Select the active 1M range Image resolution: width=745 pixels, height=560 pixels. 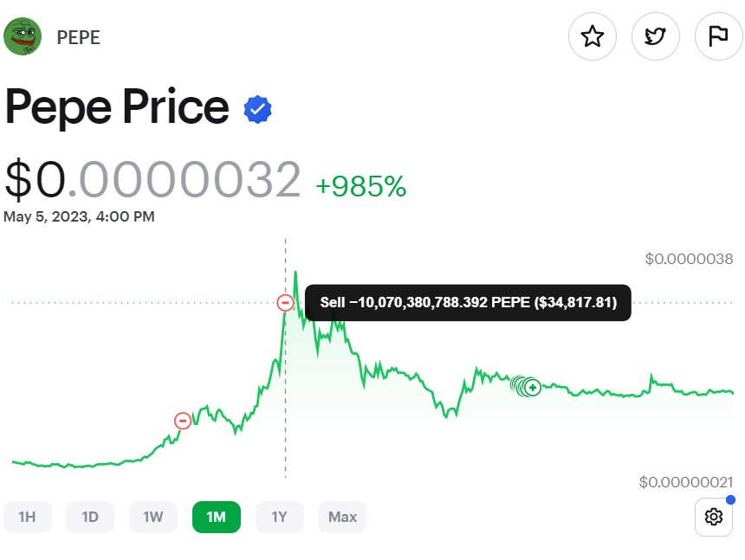216,518
